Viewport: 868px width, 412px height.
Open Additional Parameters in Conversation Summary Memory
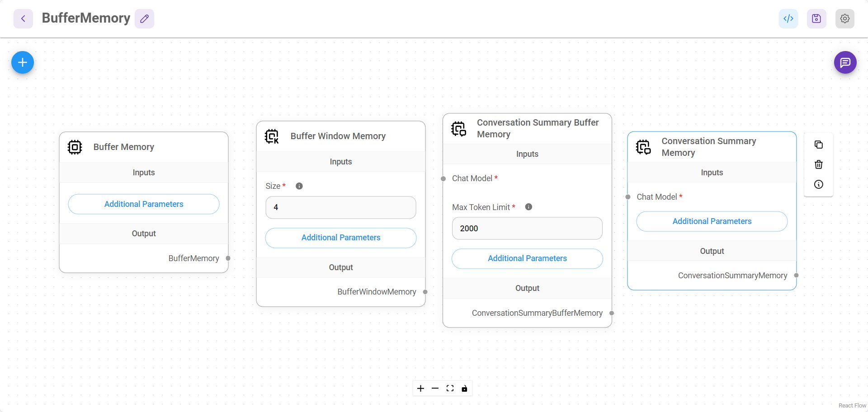pyautogui.click(x=712, y=221)
